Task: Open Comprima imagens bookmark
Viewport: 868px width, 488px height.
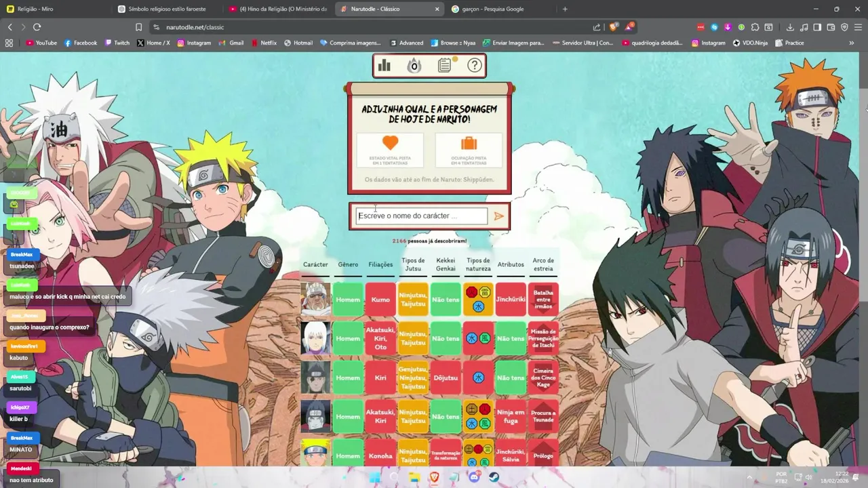Action: pos(350,43)
